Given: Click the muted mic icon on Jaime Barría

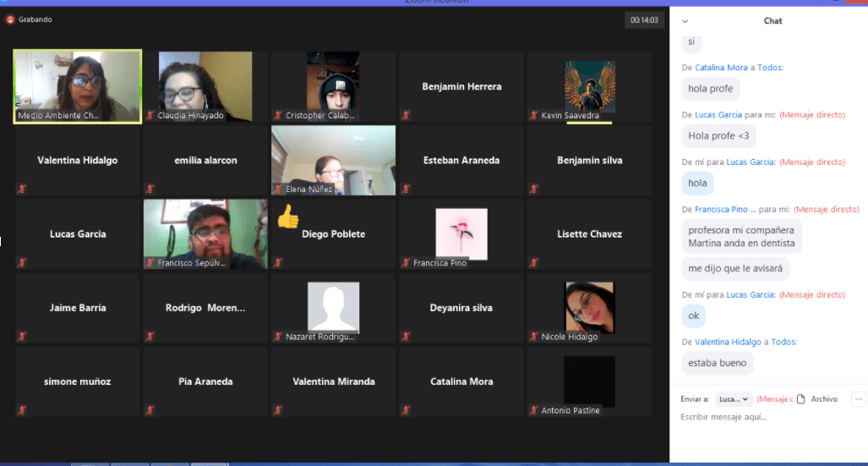Looking at the screenshot, I should pyautogui.click(x=22, y=337).
